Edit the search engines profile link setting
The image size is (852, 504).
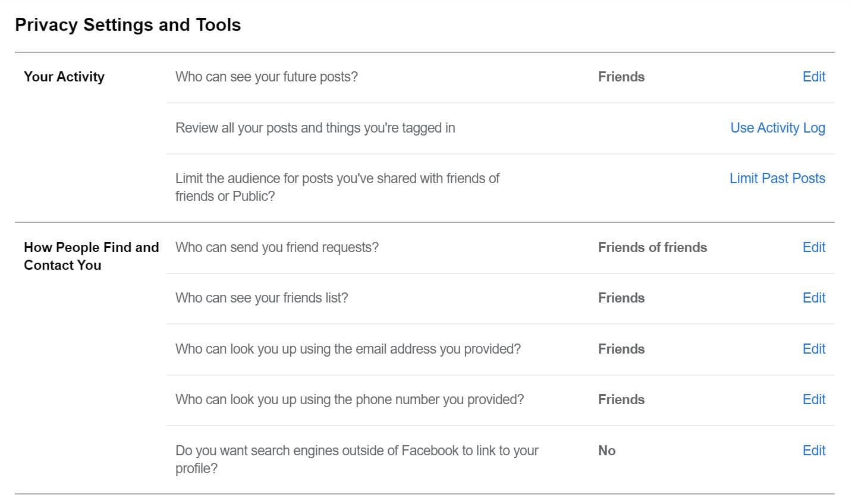pyautogui.click(x=813, y=451)
